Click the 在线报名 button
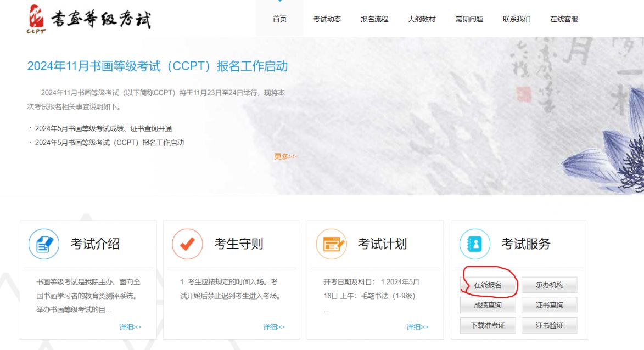 488,285
